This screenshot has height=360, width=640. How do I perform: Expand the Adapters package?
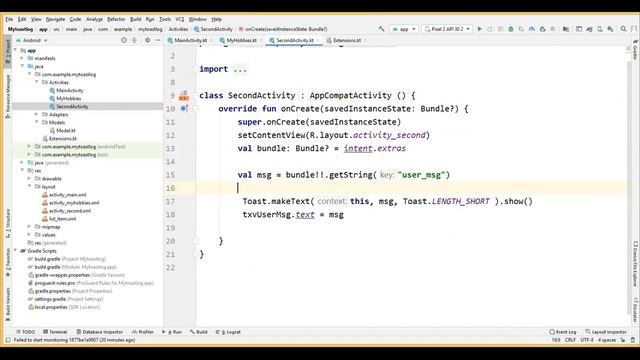[x=37, y=115]
